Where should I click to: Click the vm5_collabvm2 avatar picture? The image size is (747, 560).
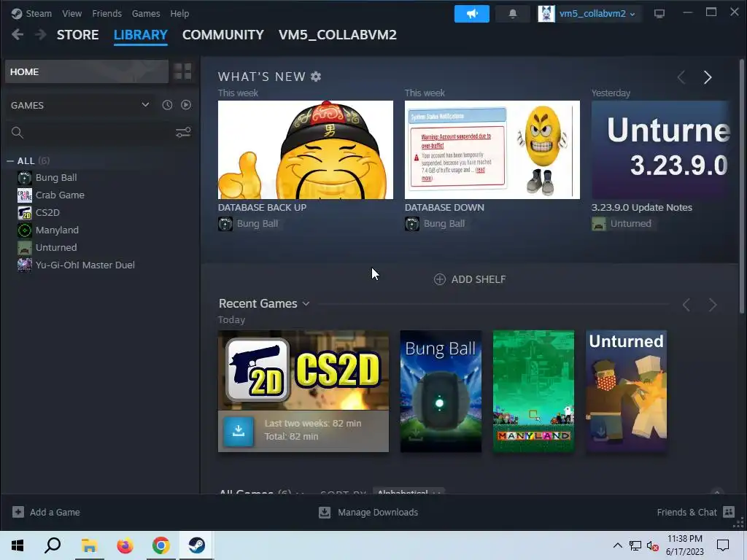click(x=546, y=13)
